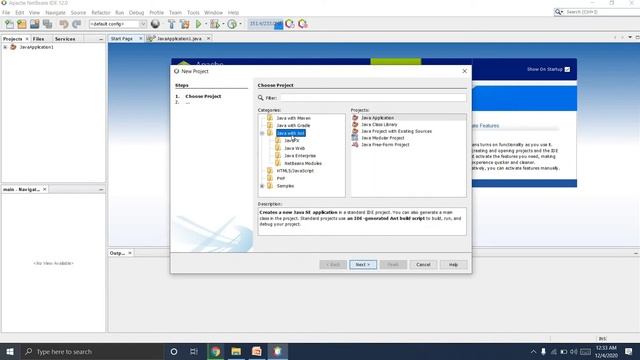Click the New Project toolbar icon

pos(22,24)
